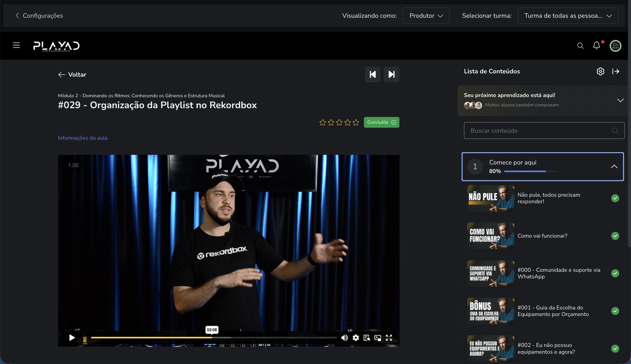Open the 'Selecionar turma' dropdown
The height and width of the screenshot is (364, 631).
[568, 16]
